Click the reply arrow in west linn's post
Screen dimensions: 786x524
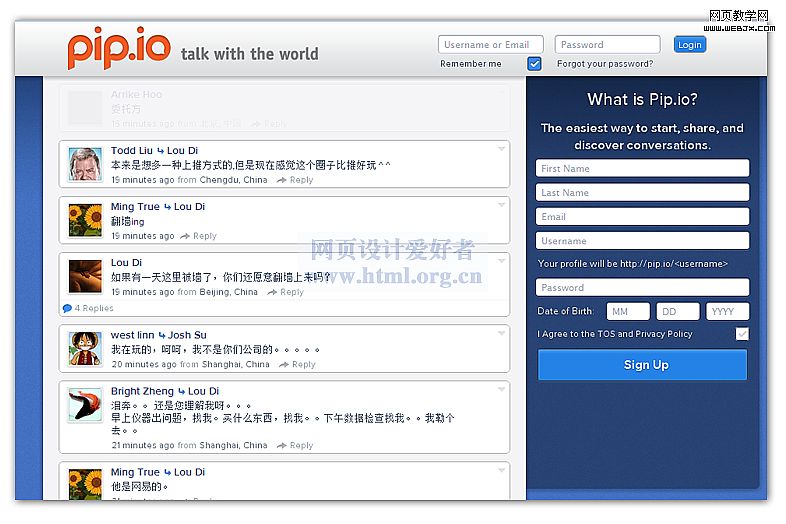284,365
